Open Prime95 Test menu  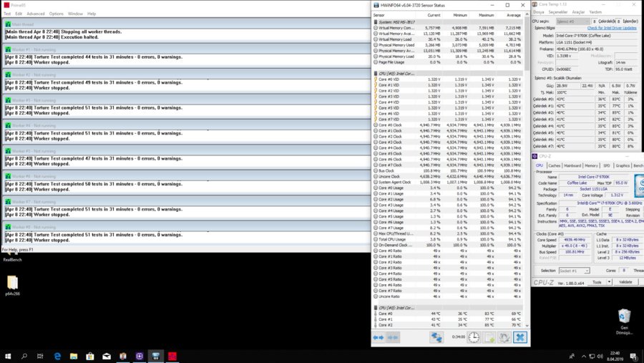coord(7,14)
